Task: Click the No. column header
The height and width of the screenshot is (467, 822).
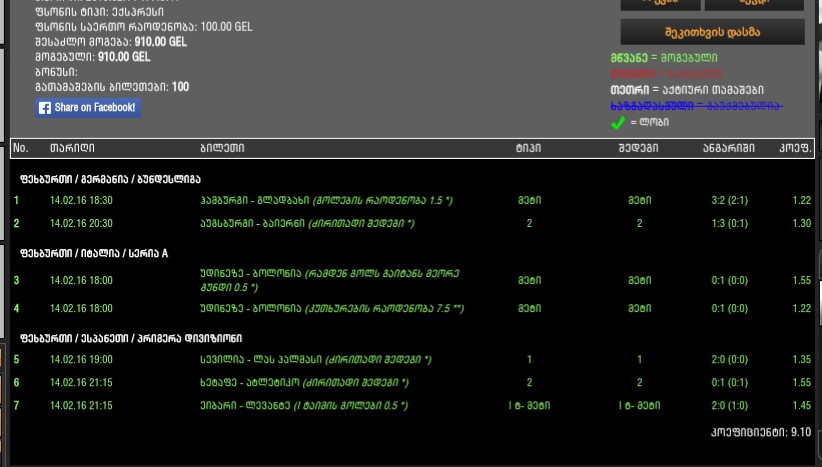Action: tap(20, 148)
